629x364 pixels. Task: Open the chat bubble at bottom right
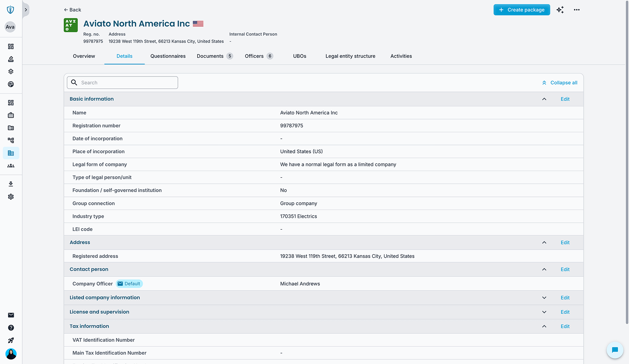coord(615,350)
